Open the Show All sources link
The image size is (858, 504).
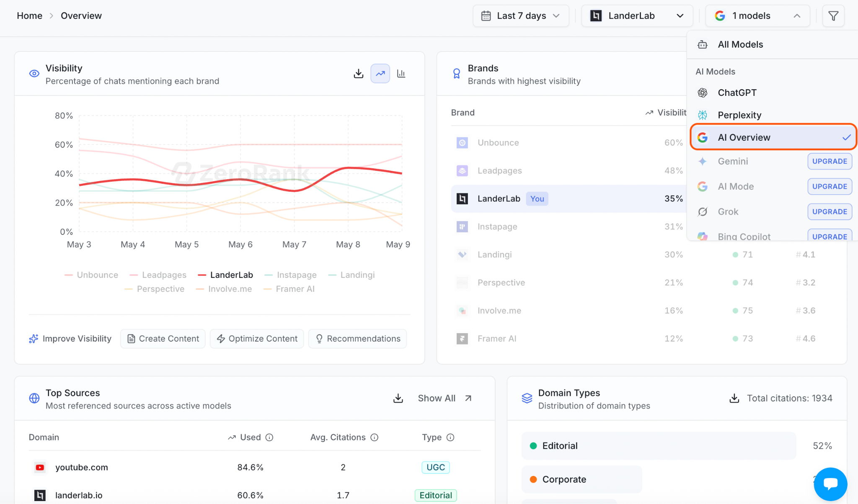(x=445, y=398)
